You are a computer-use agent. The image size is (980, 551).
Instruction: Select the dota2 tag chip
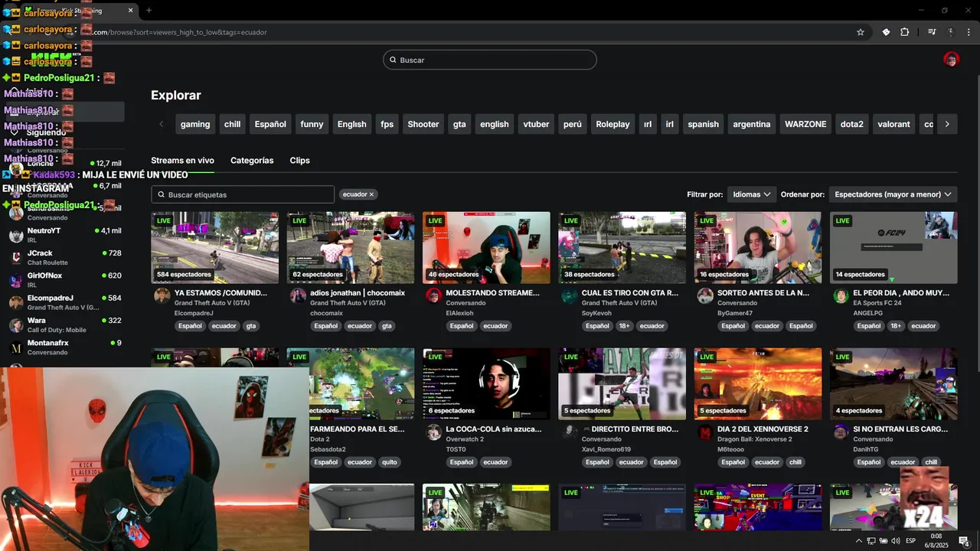(x=852, y=124)
